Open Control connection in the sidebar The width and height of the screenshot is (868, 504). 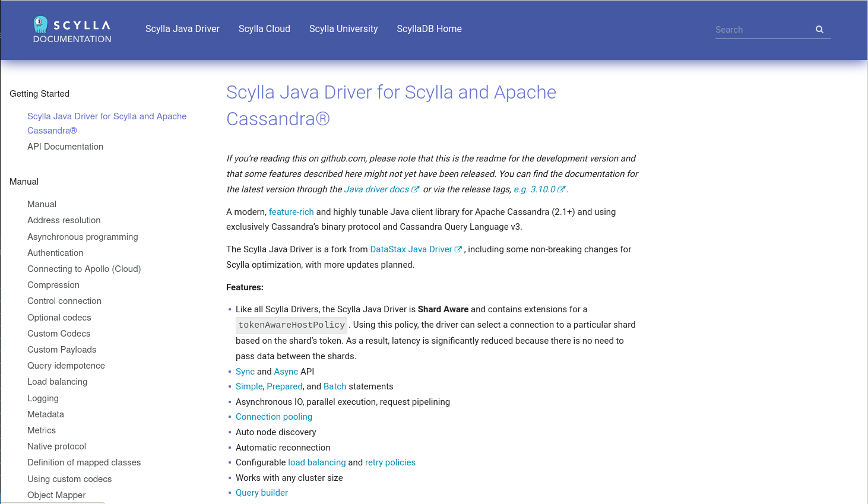click(64, 301)
